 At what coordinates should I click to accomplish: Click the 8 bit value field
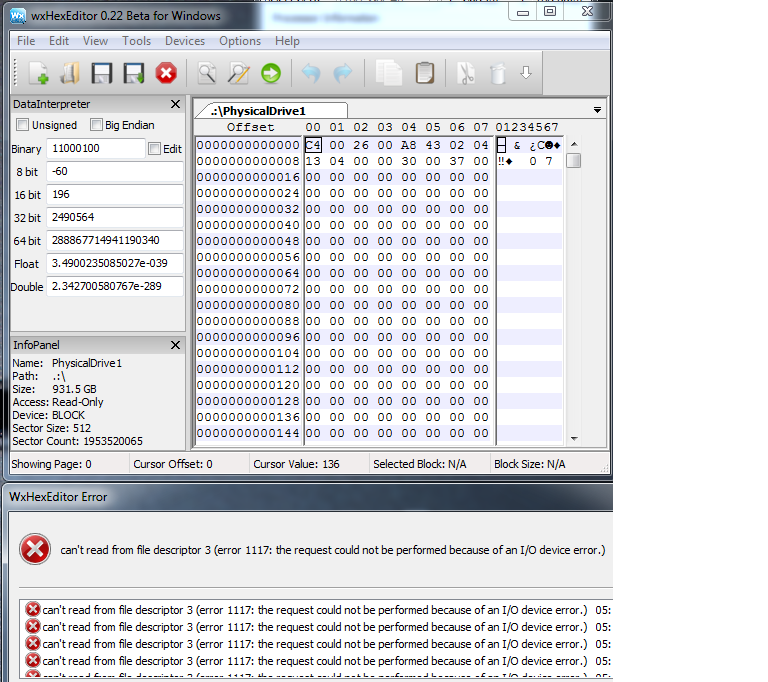115,171
